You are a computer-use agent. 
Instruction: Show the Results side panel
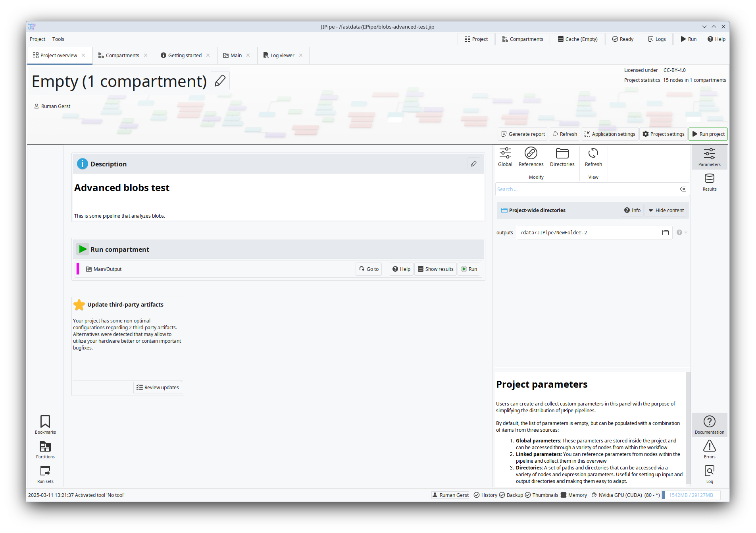tap(709, 182)
